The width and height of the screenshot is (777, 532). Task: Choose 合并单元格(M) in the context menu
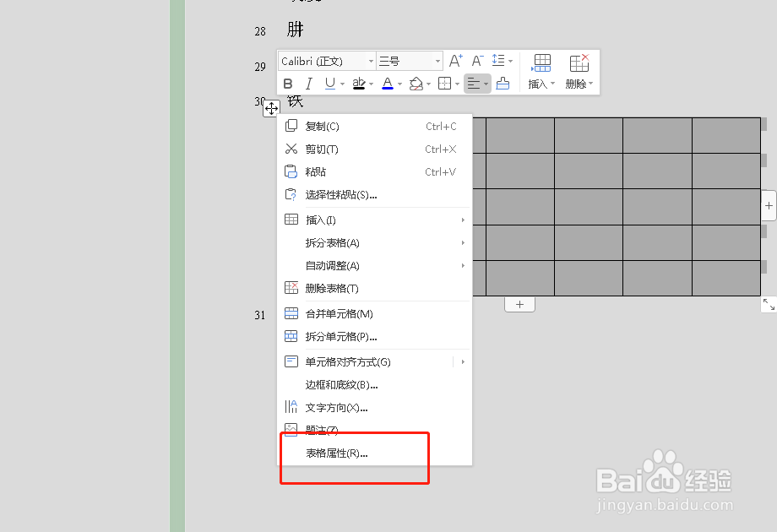click(x=339, y=313)
